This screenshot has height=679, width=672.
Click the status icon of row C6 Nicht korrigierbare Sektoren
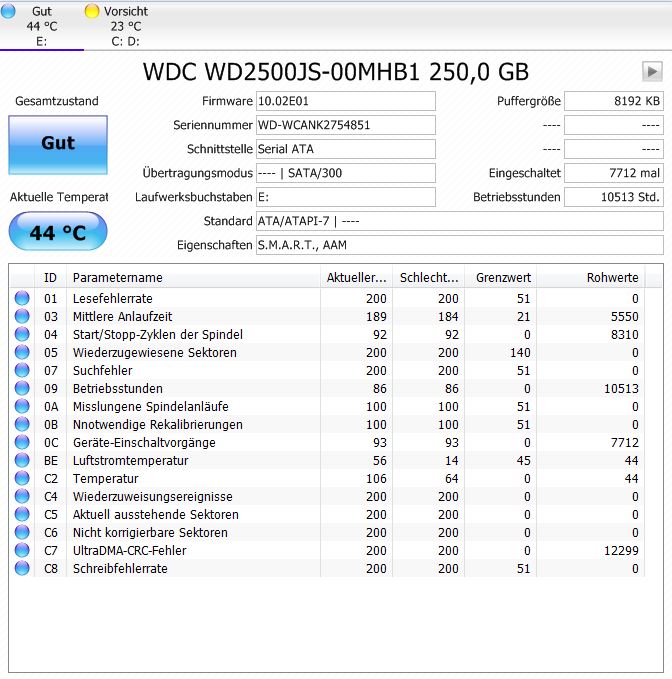click(22, 532)
